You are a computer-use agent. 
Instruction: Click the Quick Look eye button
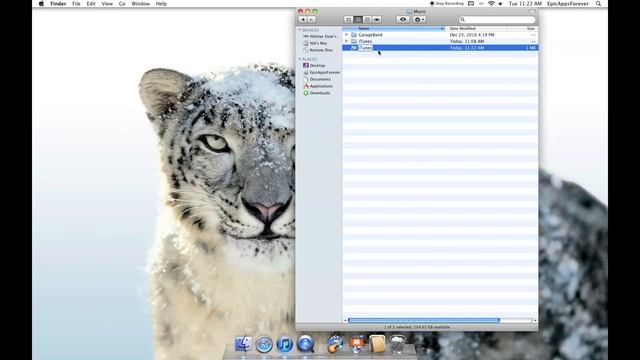pos(403,20)
